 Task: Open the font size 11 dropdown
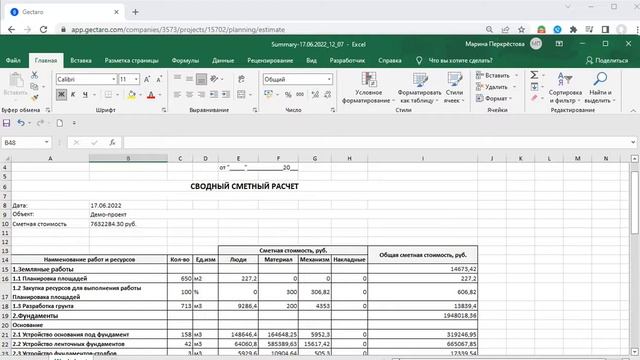(x=136, y=79)
